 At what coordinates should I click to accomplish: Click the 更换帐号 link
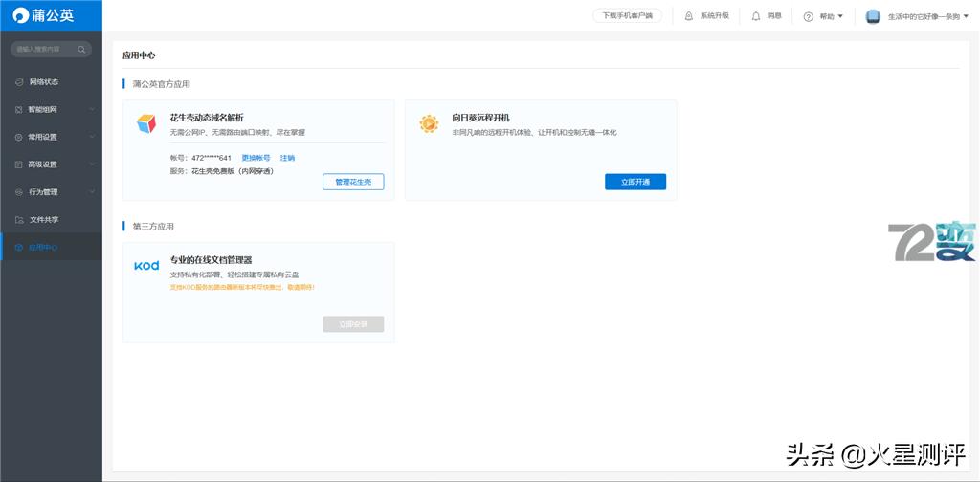point(256,158)
